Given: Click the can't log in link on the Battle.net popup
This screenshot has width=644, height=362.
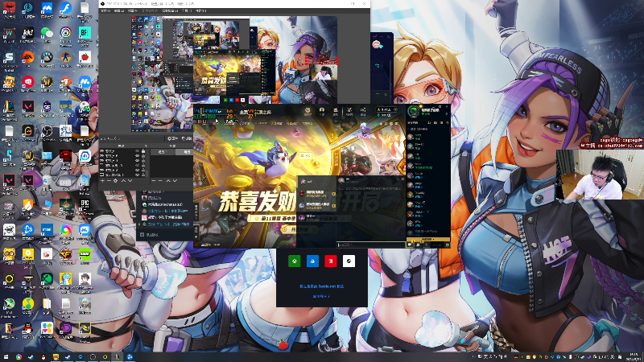Looking at the screenshot, I should tap(321, 296).
